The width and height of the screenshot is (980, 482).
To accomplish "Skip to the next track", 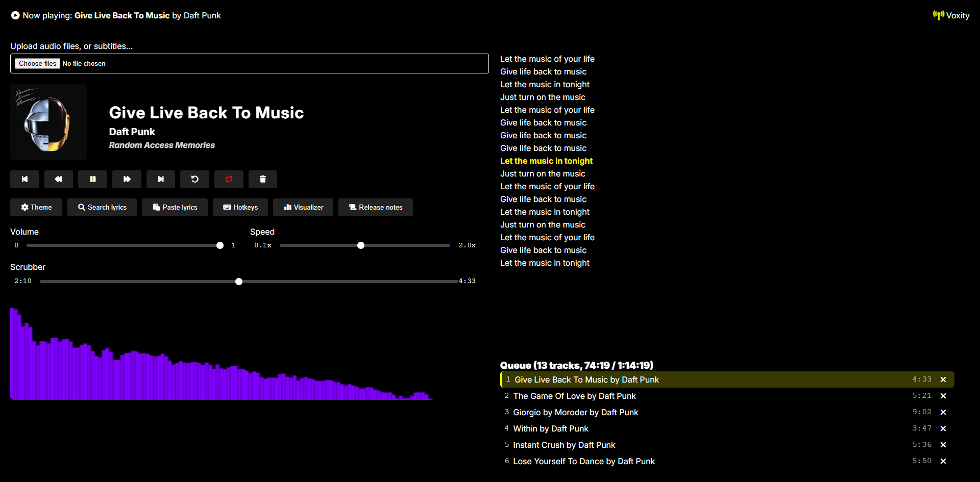I will coord(161,179).
